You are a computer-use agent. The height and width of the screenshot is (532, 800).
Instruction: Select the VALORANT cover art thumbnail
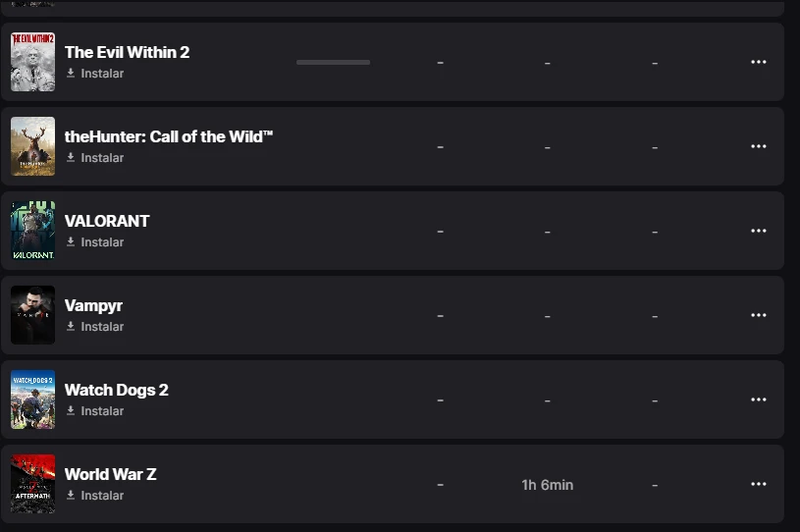coord(32,231)
